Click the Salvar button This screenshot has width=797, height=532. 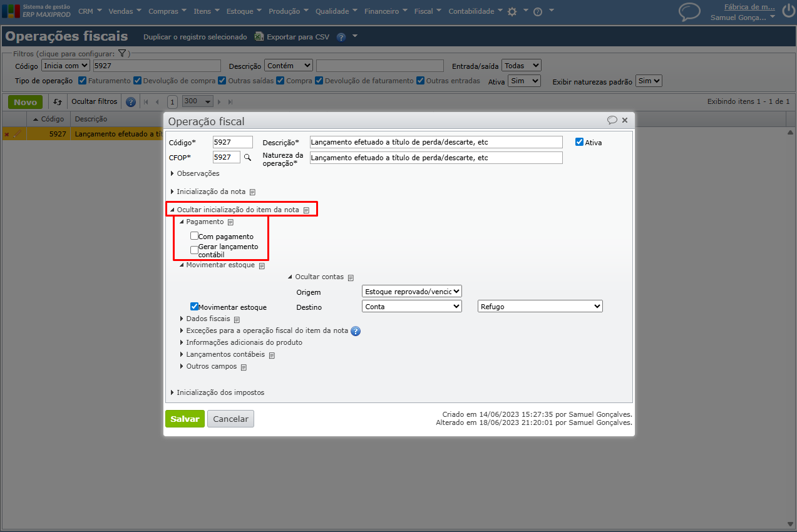(x=185, y=419)
